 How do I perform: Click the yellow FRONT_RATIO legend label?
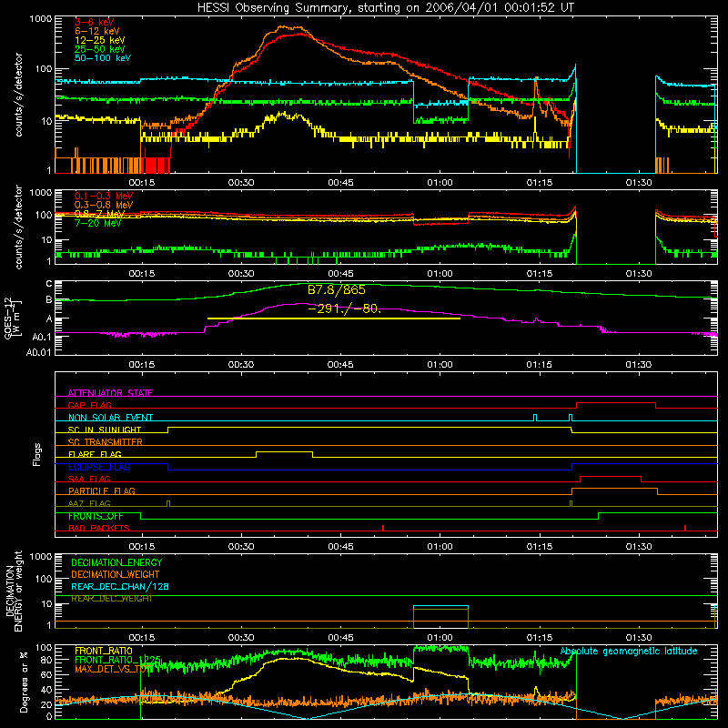click(104, 651)
